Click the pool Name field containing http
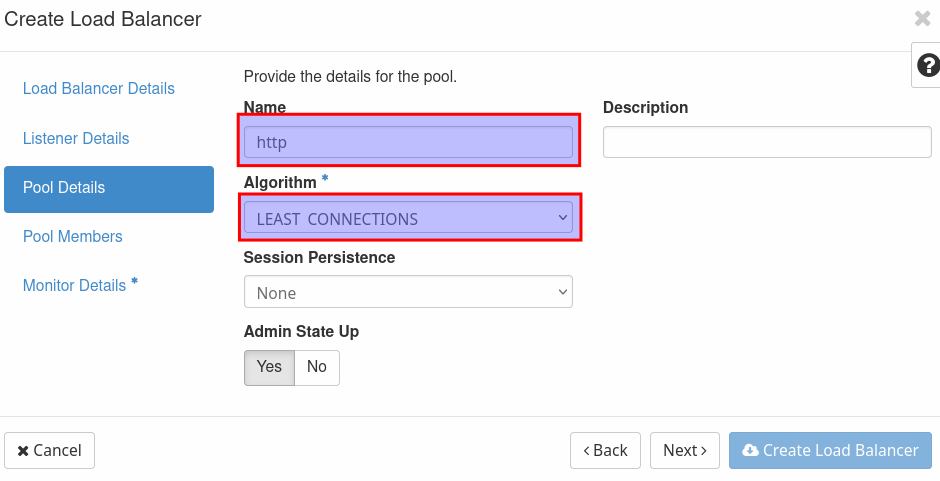 tap(408, 142)
